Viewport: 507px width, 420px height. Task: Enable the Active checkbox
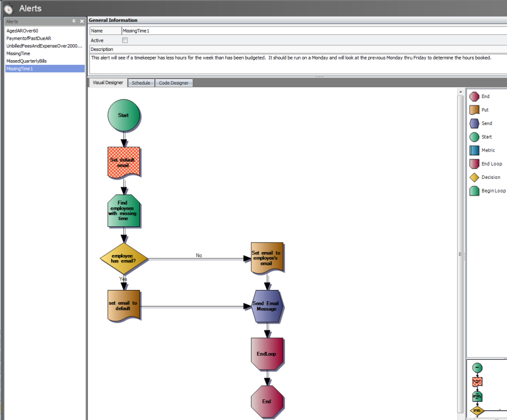point(125,40)
